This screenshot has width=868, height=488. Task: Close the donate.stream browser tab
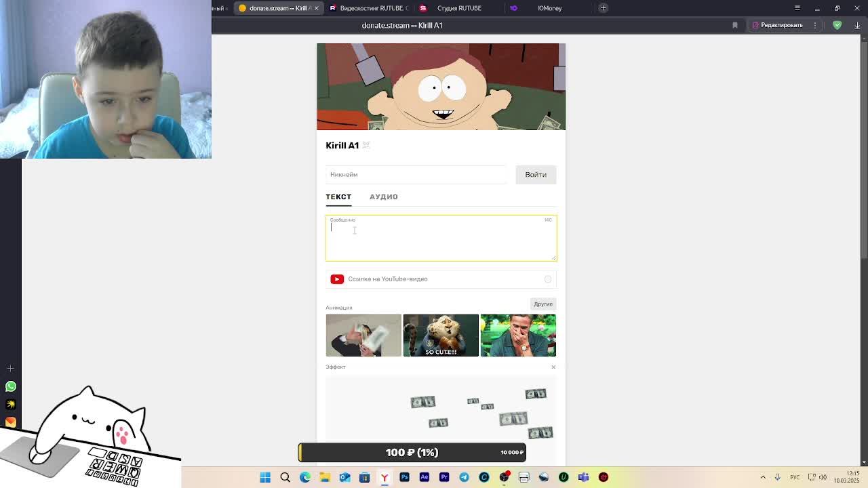coord(316,8)
